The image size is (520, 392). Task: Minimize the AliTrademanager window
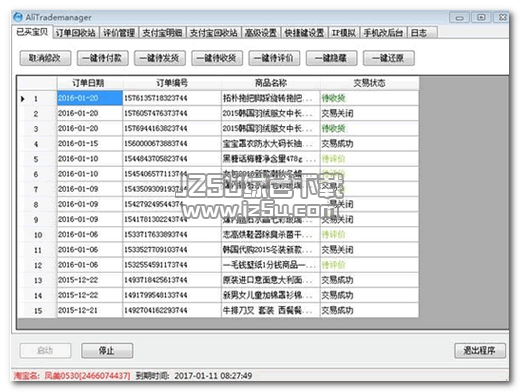tap(459, 17)
